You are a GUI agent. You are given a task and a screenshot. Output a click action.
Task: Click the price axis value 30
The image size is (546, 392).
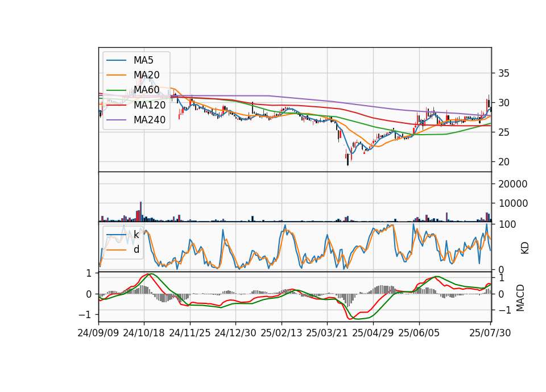coord(504,103)
